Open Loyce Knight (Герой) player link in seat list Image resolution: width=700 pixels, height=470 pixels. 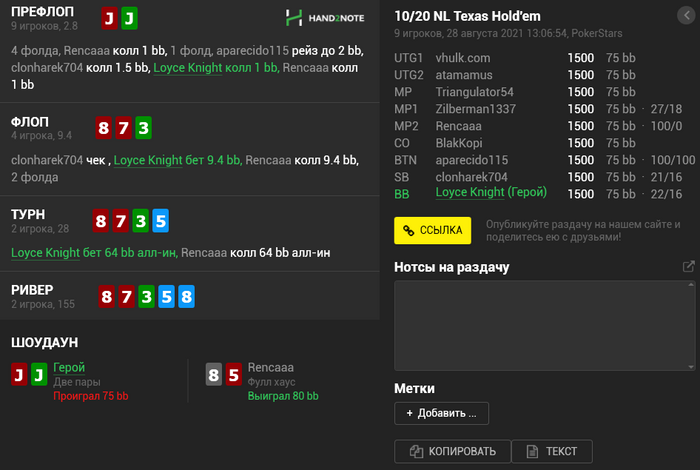tap(491, 192)
